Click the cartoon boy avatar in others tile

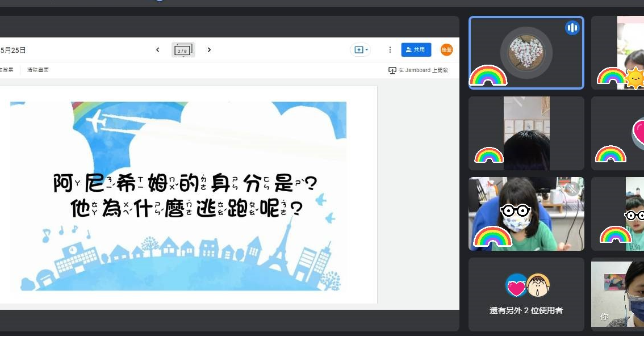[x=538, y=285]
